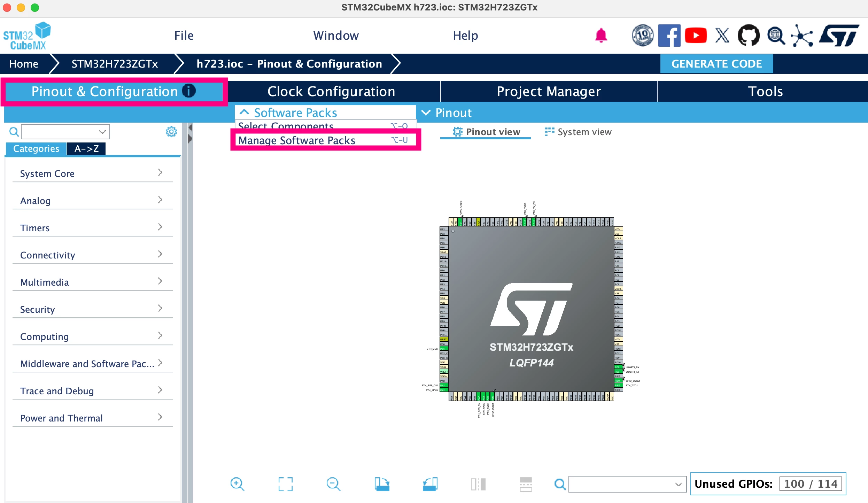Screen dimensions: 868x503
Task: Click the horizontal split view icon
Action: (526, 484)
